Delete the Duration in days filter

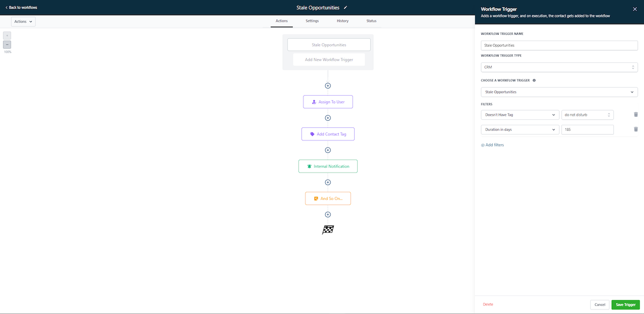tap(636, 129)
